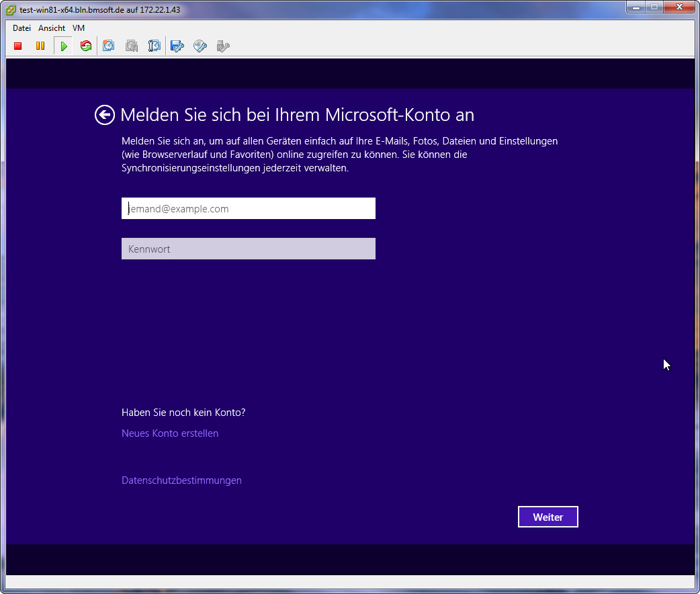
Task: Connect USB device via the USB wrench icon
Action: pyautogui.click(x=223, y=46)
